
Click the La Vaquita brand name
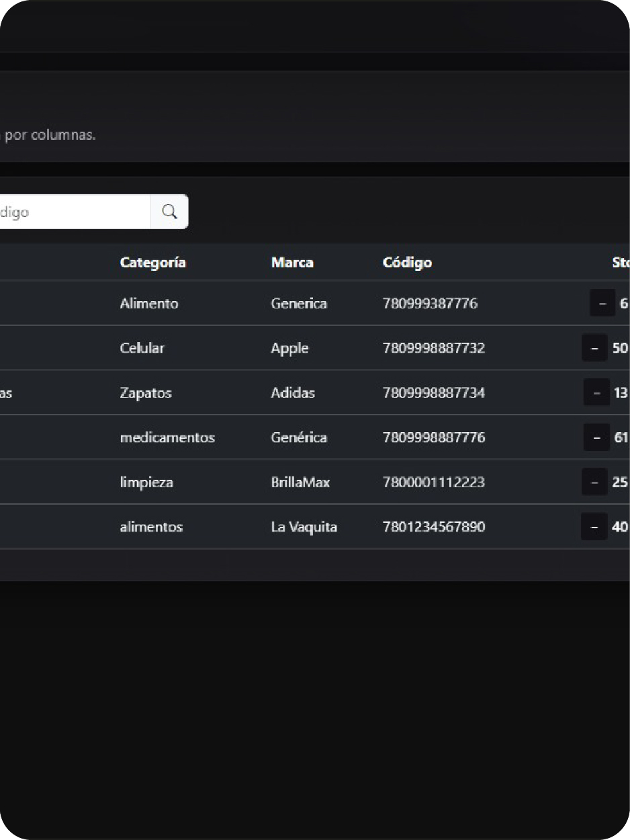pyautogui.click(x=303, y=527)
